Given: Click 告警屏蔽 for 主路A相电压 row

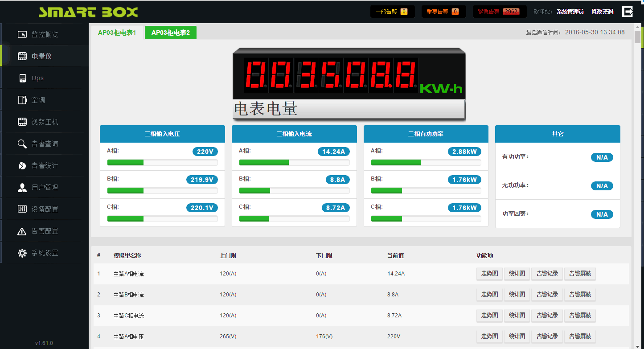Looking at the screenshot, I should 580,337.
